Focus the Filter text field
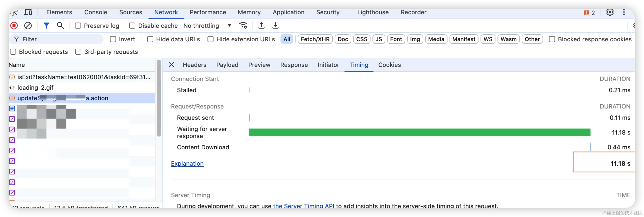Screen dimensions: 644x217 (56, 39)
